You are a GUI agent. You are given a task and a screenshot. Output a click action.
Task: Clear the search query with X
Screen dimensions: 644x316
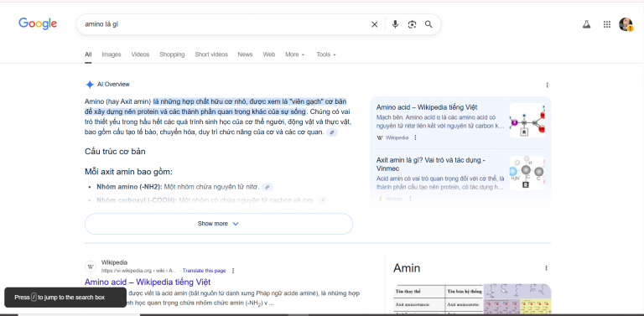tap(374, 24)
